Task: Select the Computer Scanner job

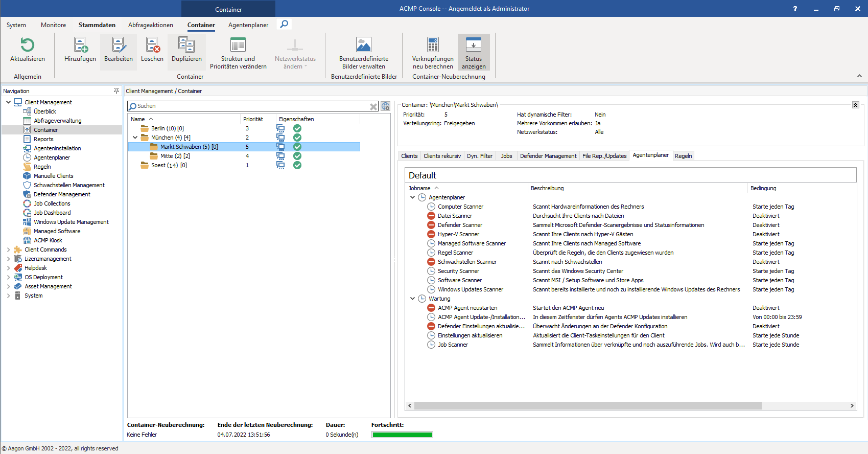Action: coord(460,207)
